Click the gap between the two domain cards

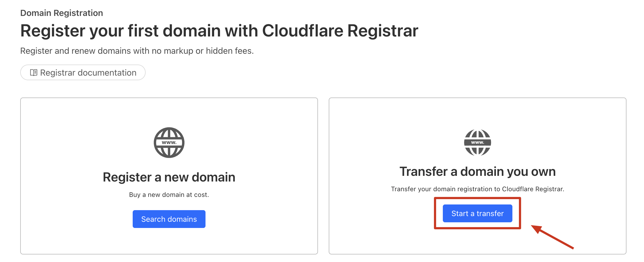point(323,176)
